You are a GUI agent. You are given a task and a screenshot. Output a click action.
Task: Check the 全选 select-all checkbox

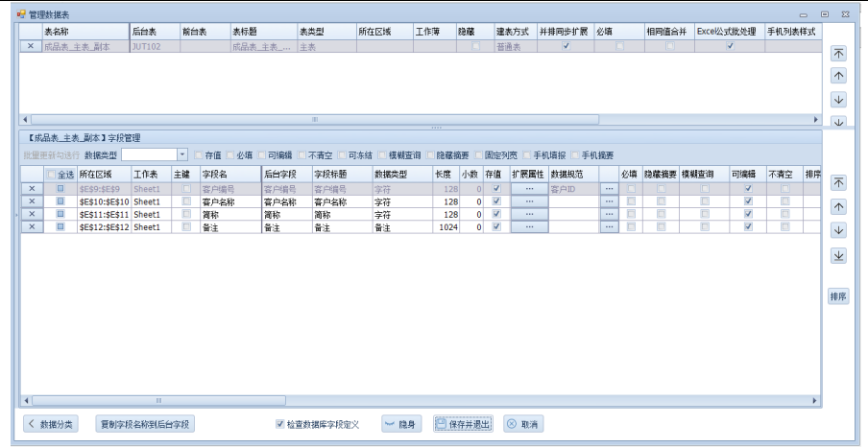[x=52, y=175]
